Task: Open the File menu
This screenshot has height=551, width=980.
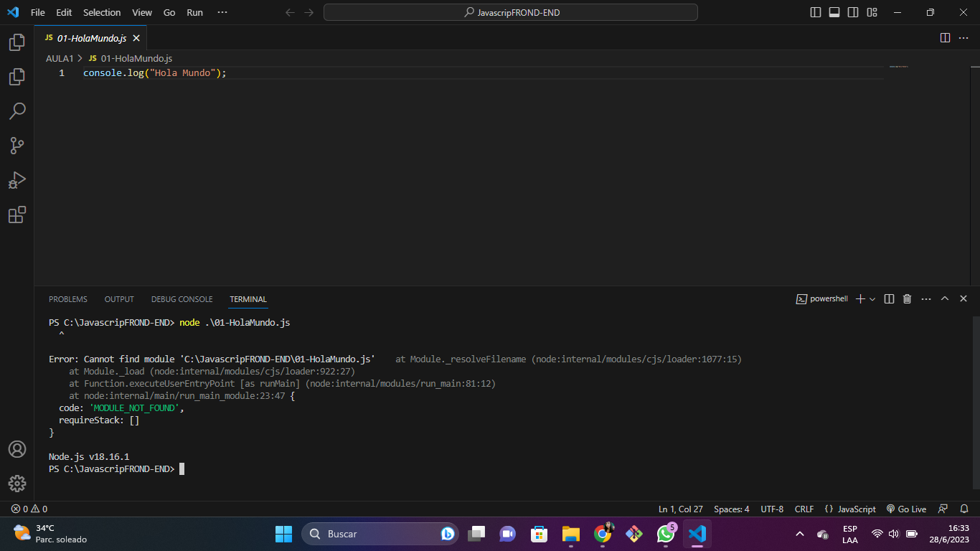Action: [38, 12]
